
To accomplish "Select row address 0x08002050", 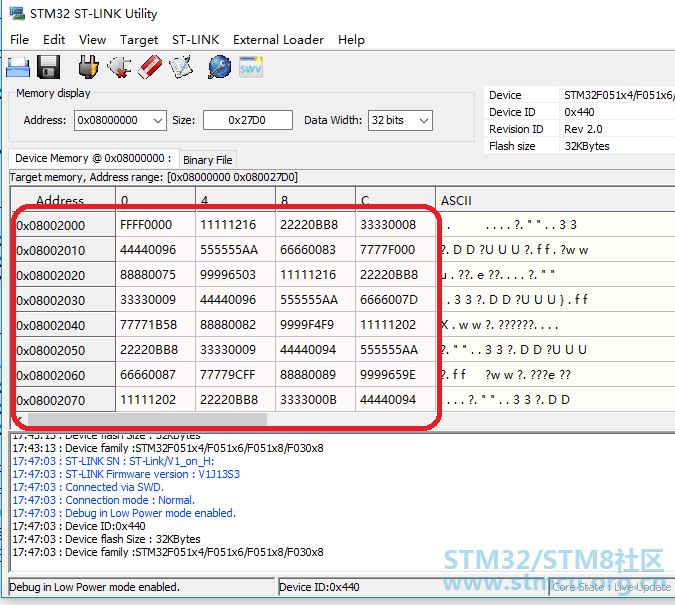I will [x=63, y=350].
